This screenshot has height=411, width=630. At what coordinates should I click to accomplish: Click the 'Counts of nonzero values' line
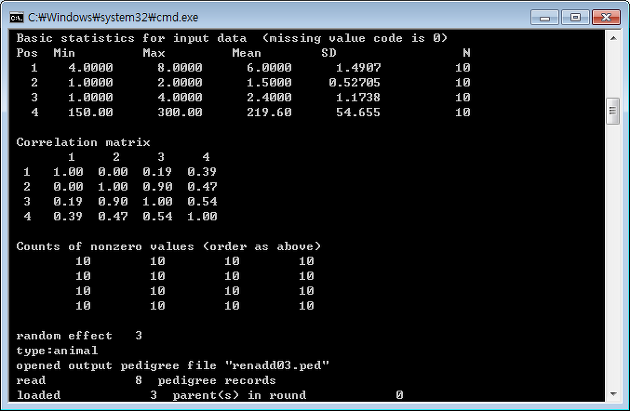coord(169,246)
